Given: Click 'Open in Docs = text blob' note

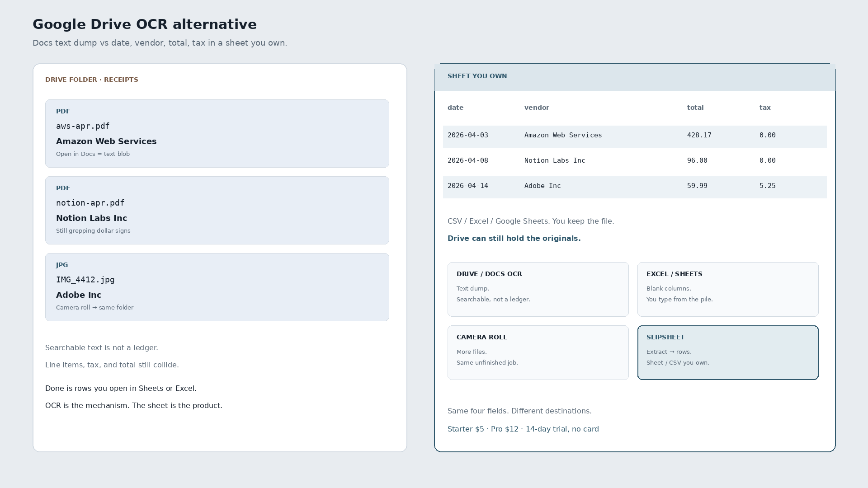Looking at the screenshot, I should coord(93,154).
